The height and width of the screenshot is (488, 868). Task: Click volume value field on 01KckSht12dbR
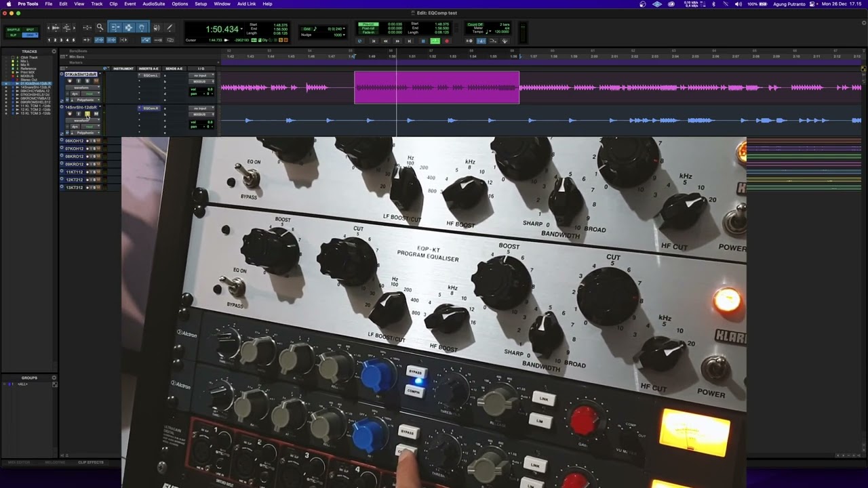tap(201, 89)
